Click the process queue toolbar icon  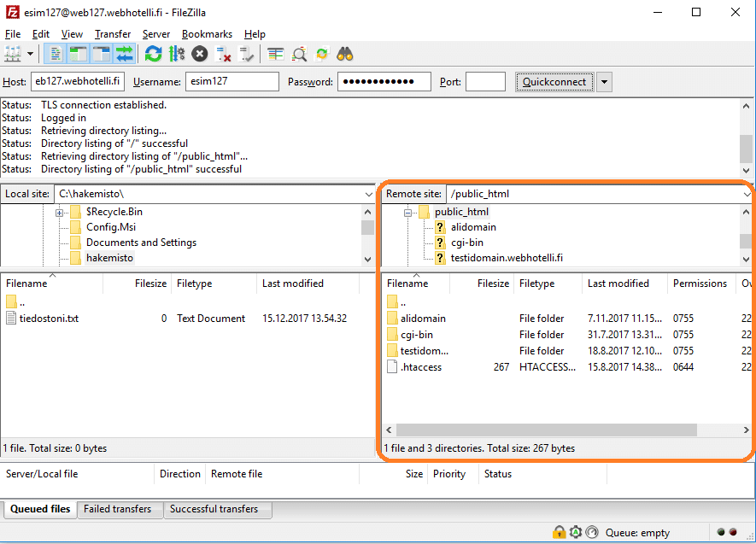click(177, 54)
